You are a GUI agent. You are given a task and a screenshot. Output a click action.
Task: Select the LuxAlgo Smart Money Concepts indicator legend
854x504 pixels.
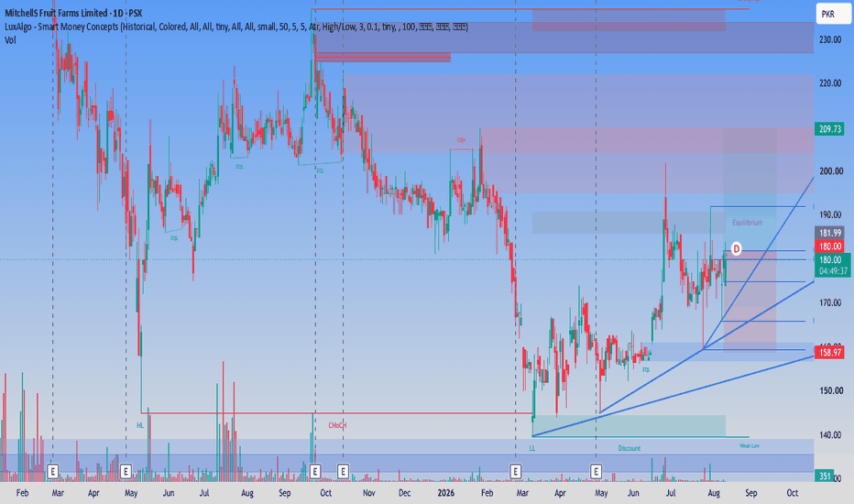coord(236,27)
